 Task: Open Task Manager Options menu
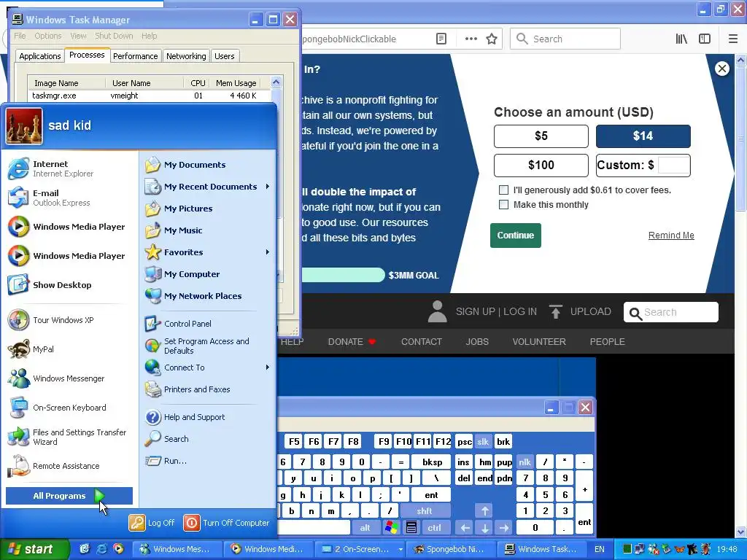47,36
